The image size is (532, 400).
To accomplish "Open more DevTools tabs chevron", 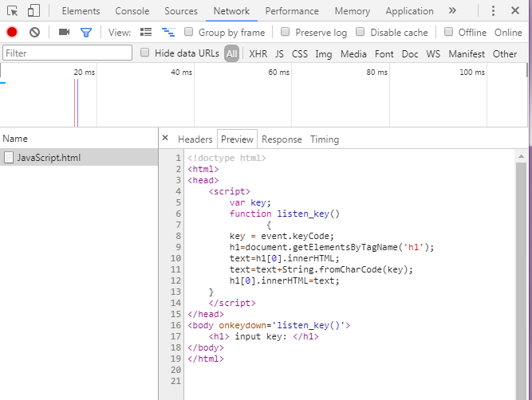I will tap(452, 11).
